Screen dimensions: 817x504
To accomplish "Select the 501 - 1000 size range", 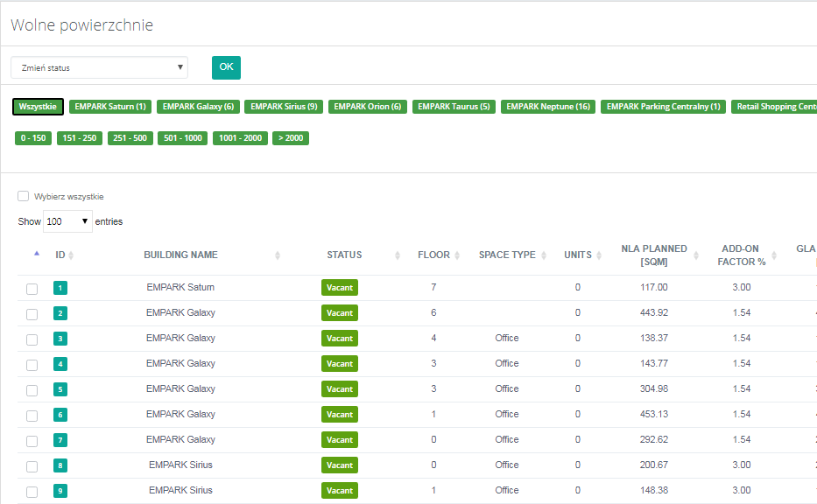I will click(183, 138).
